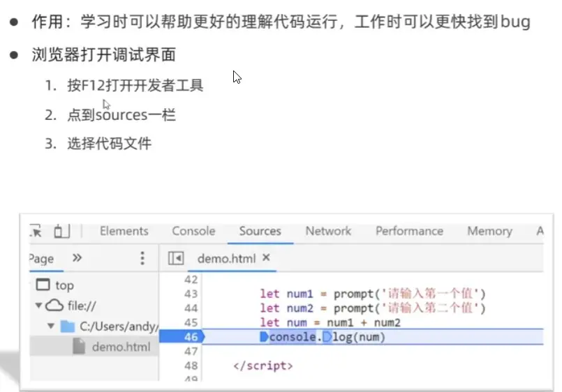Click line number 47 gutter
This screenshot has height=392, width=562.
click(x=191, y=351)
